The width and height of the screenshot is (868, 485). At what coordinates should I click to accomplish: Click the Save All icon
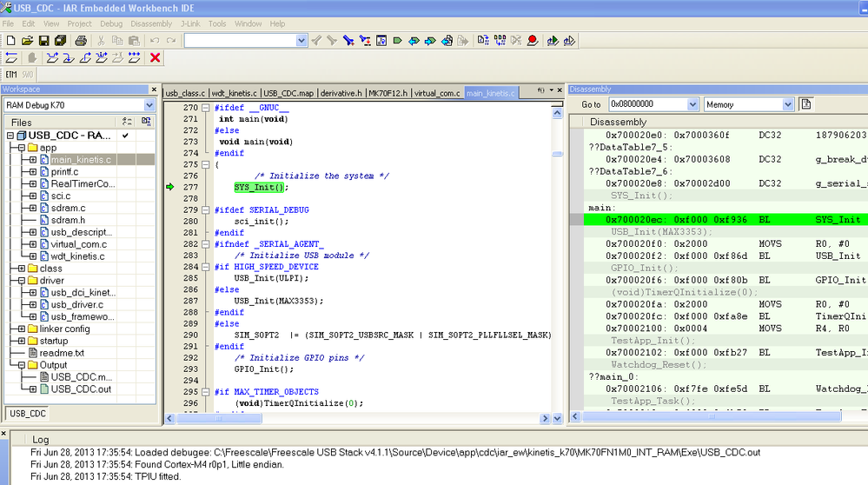point(60,41)
